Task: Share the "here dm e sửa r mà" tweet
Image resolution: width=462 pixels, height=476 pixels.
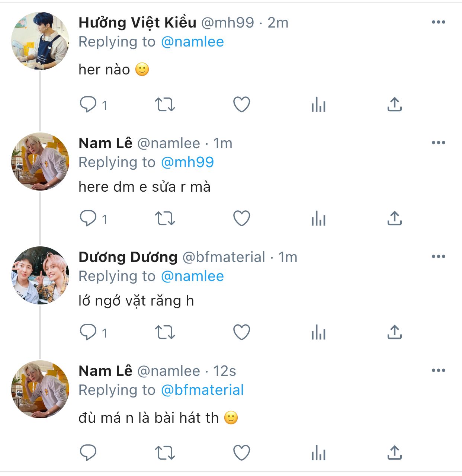Action: (x=395, y=218)
